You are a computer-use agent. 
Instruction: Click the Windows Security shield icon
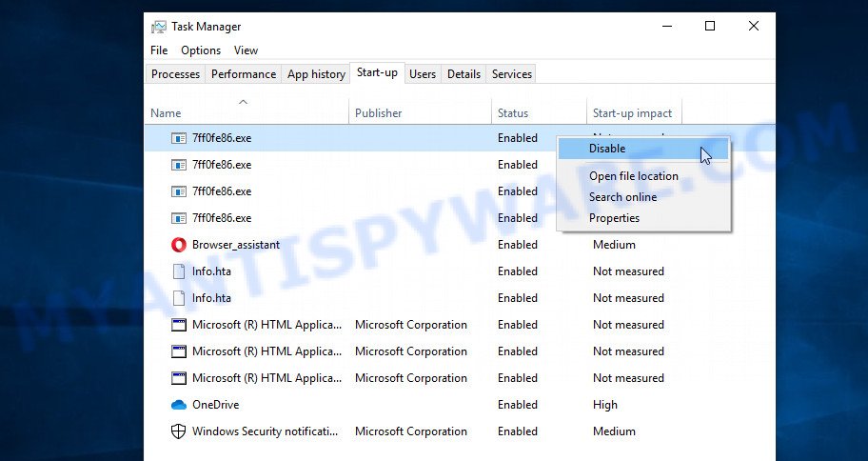pyautogui.click(x=178, y=431)
